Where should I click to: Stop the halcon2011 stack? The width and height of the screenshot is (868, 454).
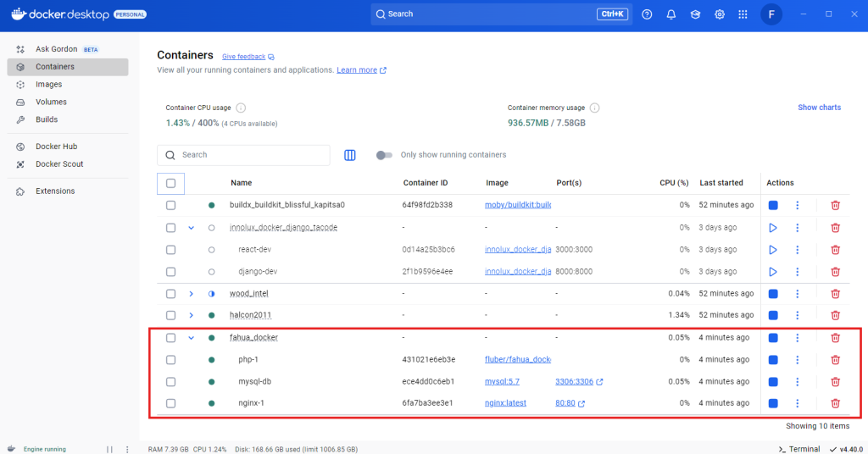(773, 315)
